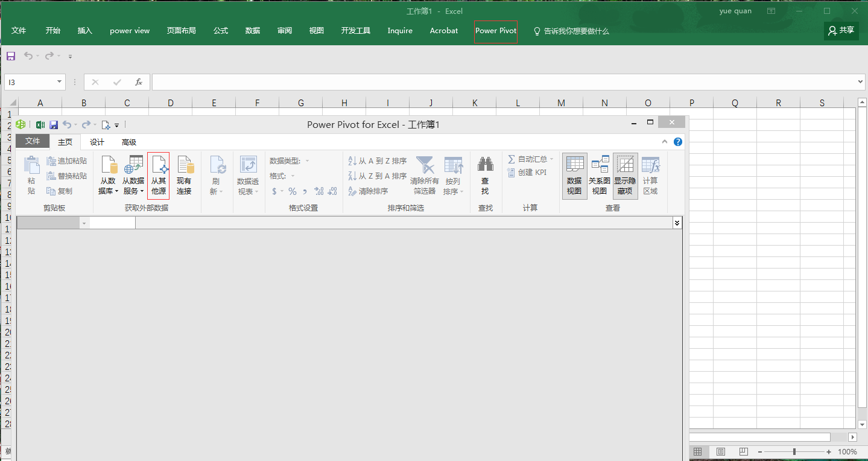Screen dimensions: 868x461
Task: Open 现有连接 (Existing Connections)
Action: point(184,175)
